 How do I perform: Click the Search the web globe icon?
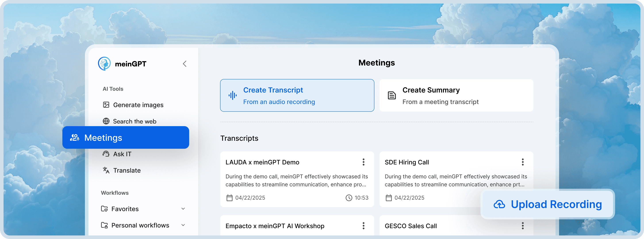106,121
